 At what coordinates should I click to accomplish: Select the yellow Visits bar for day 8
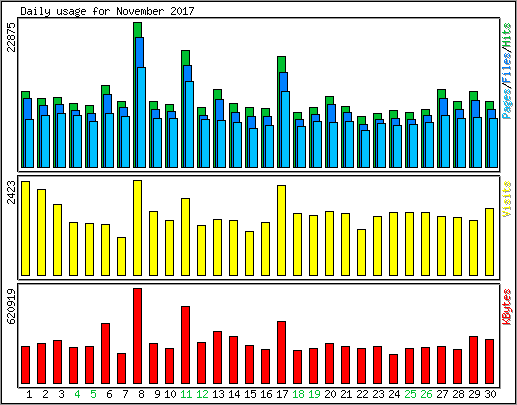[x=138, y=228]
